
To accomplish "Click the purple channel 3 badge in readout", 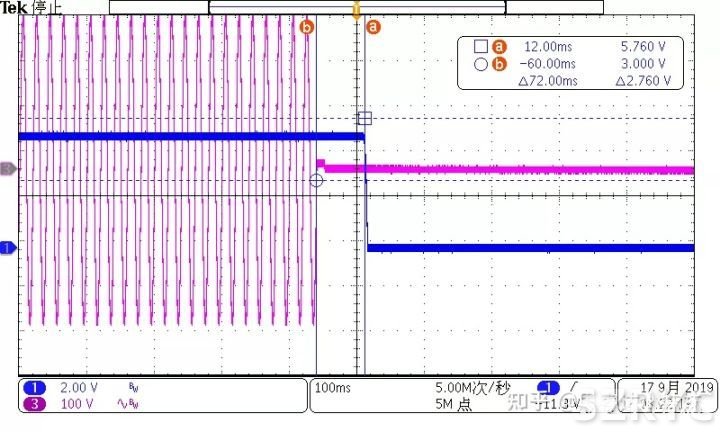I will 35,404.
